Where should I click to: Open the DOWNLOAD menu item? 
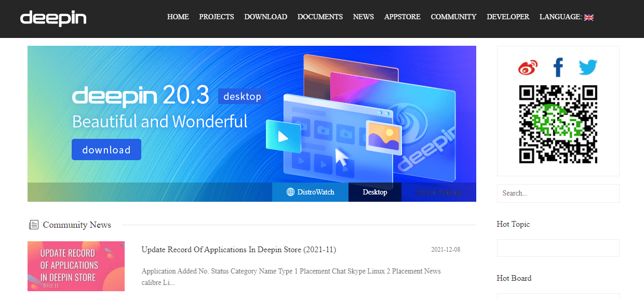265,17
